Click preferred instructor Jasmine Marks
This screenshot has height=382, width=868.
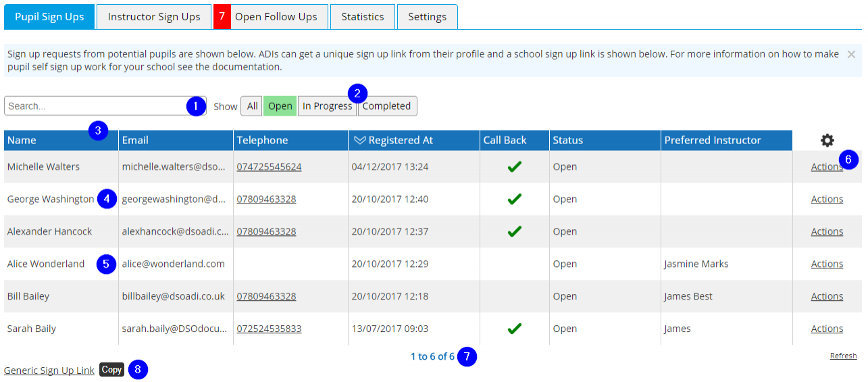point(696,264)
